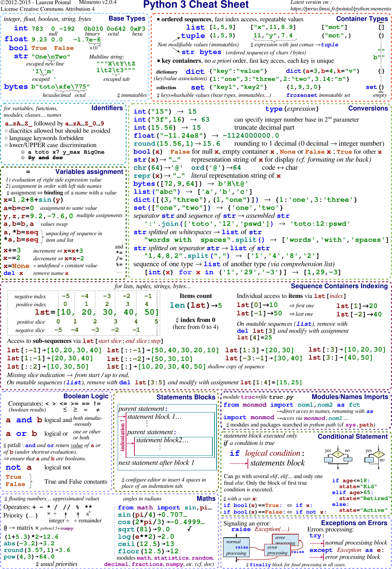
Task: Click the 'lst[::2]→[10,30,50]' slice example
Action: pyautogui.click(x=48, y=367)
